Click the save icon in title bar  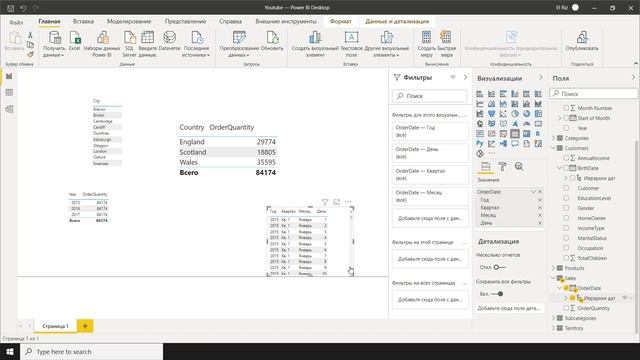tap(11, 8)
